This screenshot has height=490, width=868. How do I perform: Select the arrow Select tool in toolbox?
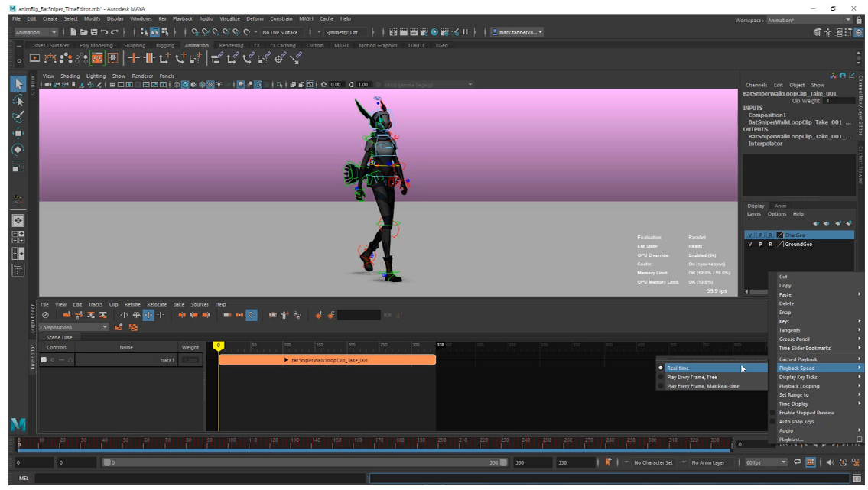point(18,84)
